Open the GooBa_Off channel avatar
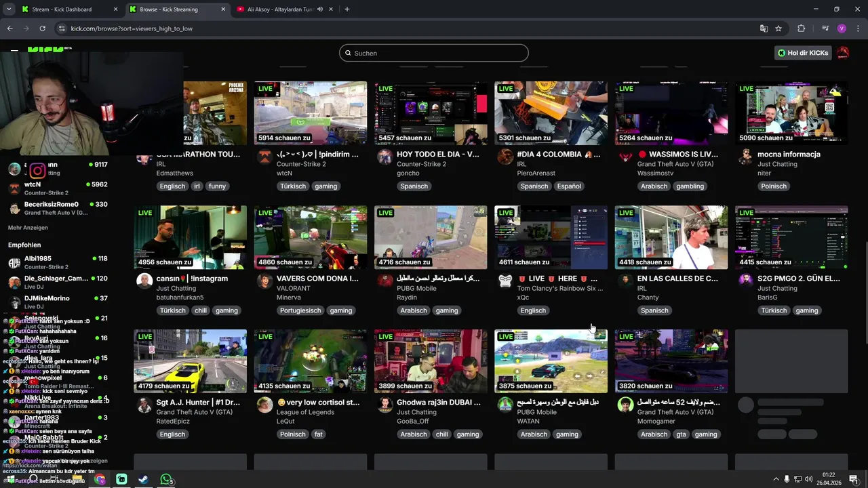868x488 pixels. [x=385, y=405]
